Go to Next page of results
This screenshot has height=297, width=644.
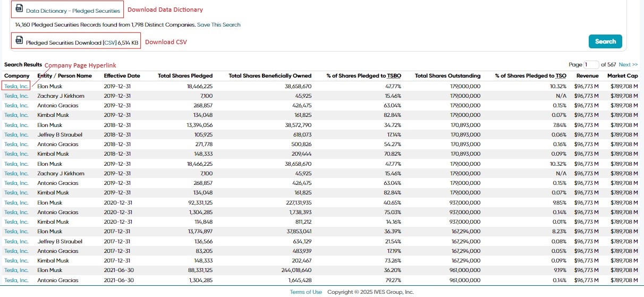click(628, 65)
